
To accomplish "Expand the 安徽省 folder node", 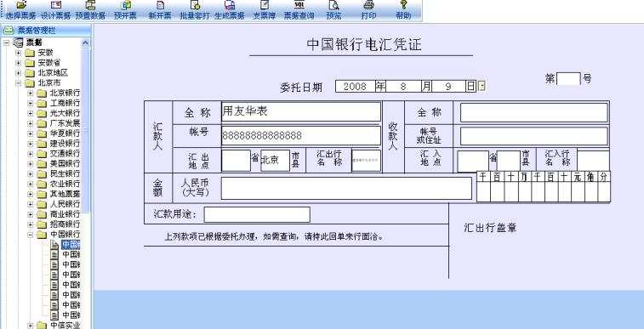I will [18, 63].
